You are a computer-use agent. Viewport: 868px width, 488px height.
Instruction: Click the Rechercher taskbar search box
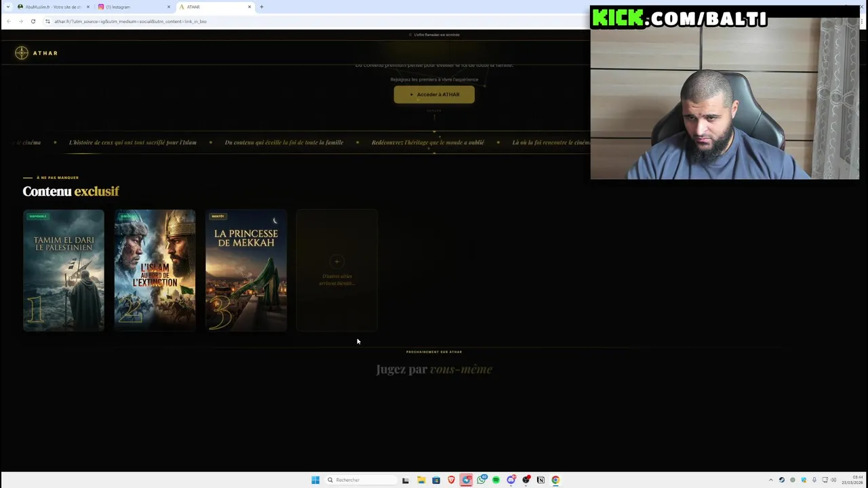360,480
